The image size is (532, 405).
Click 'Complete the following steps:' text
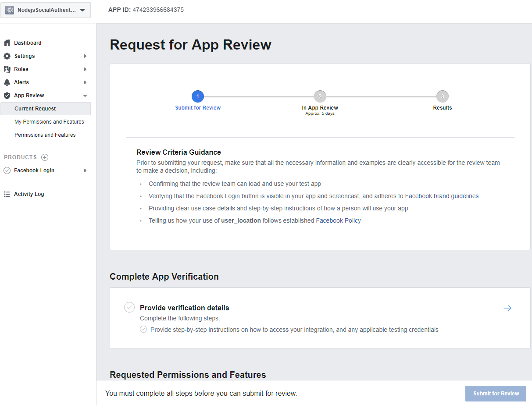[180, 318]
